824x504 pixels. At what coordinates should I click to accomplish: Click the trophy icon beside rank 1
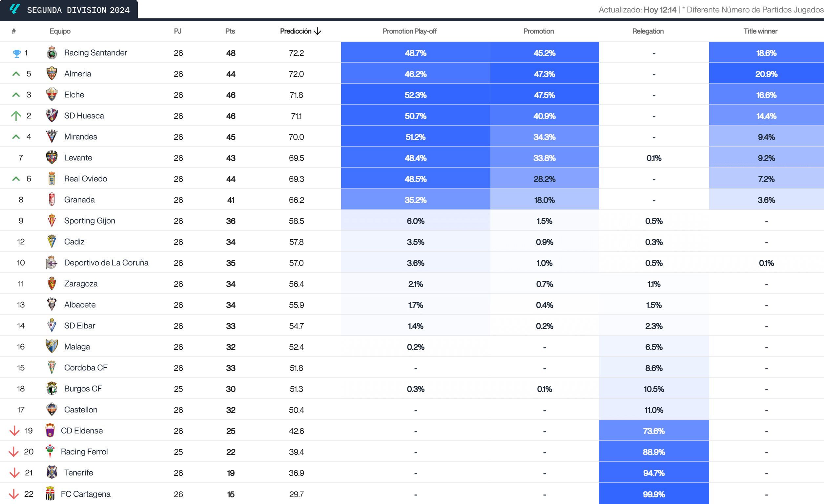pos(16,53)
